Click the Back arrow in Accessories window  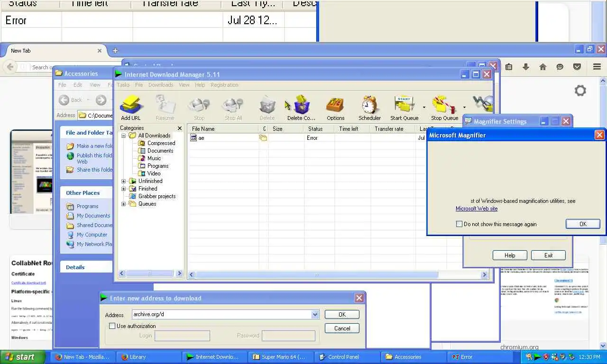(x=64, y=100)
